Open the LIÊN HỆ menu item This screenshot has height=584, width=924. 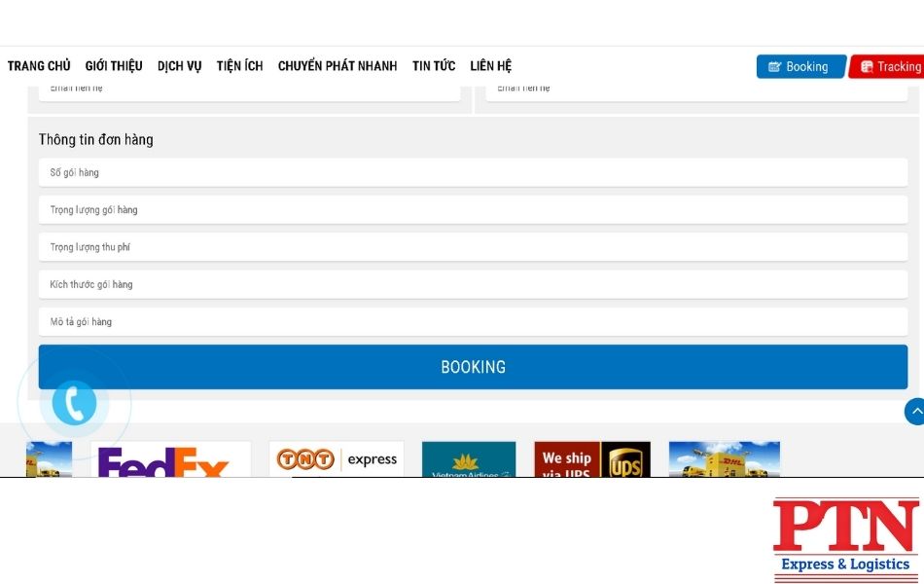491,66
